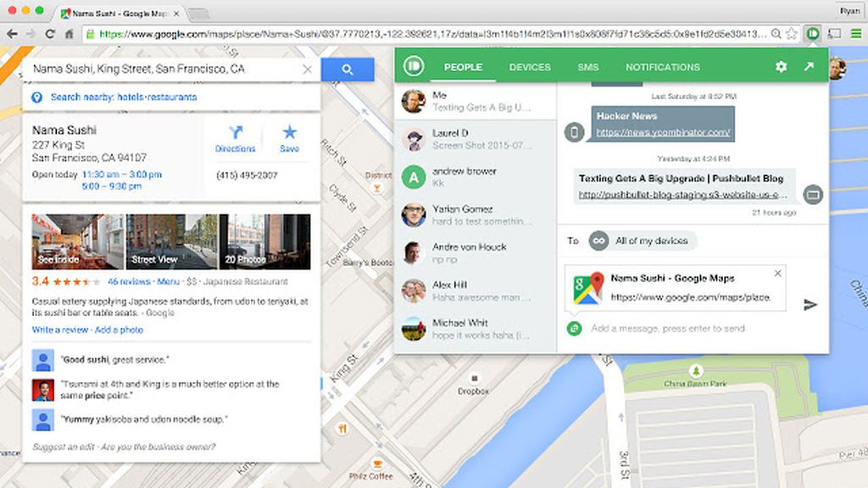Image resolution: width=868 pixels, height=488 pixels.
Task: Switch to the PEOPLE tab
Action: (x=463, y=67)
